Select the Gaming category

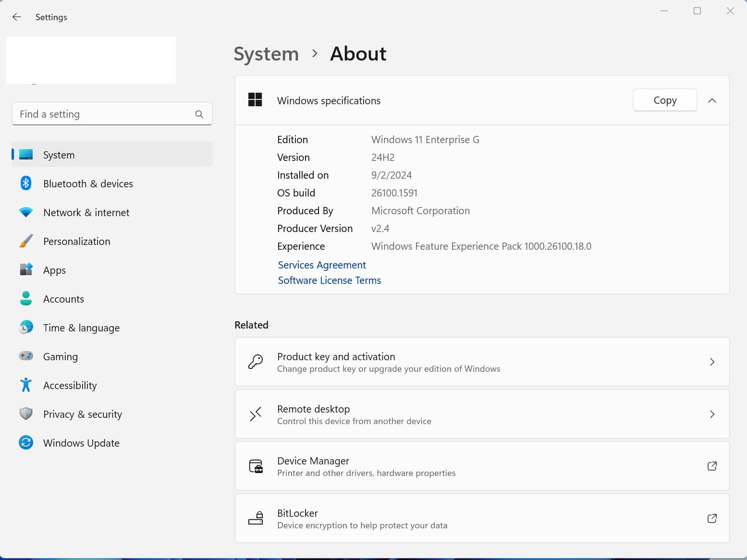point(112,356)
